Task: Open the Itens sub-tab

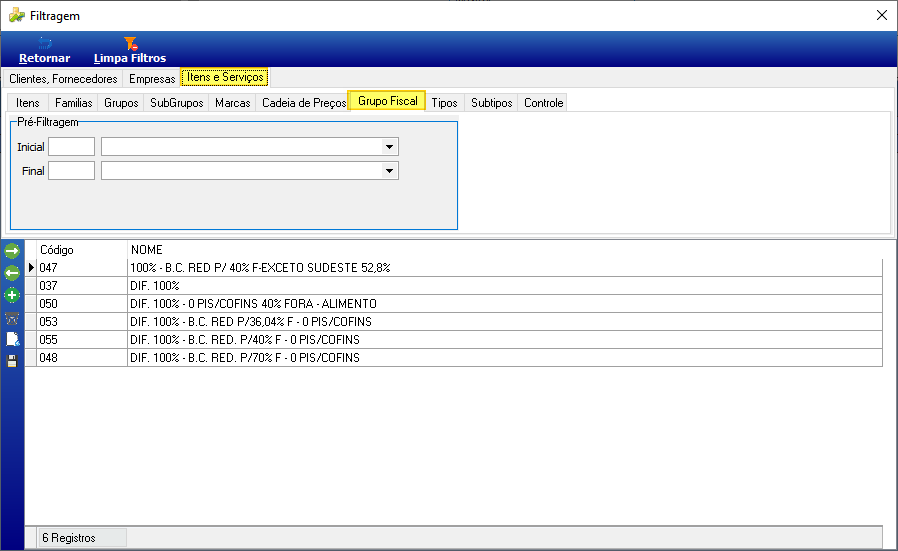Action: 27,103
